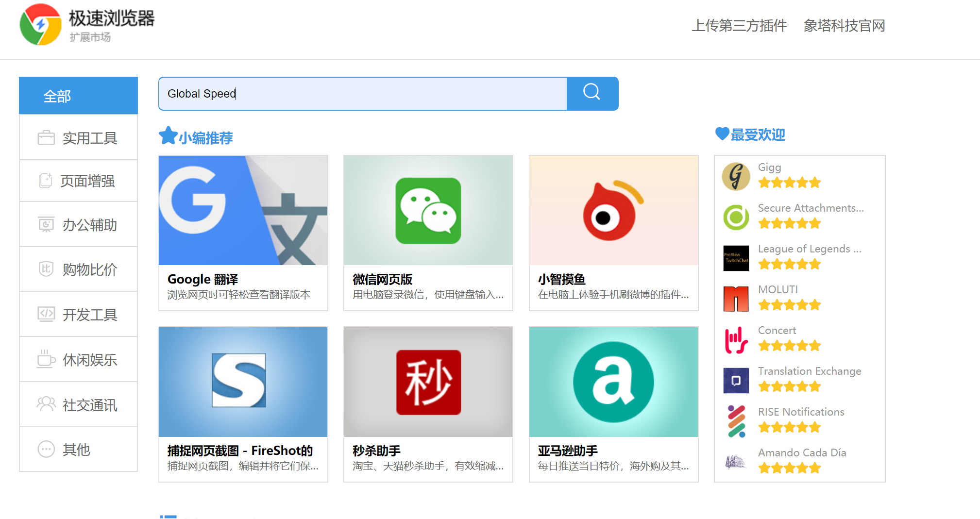Select the 购物比价 category
Screen dimensions: 980x519
pyautogui.click(x=78, y=269)
